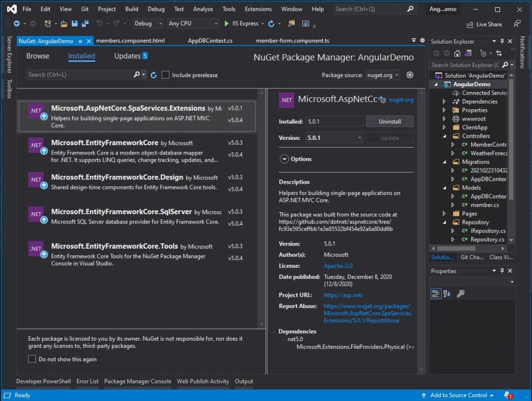The height and width of the screenshot is (401, 532).
Task: Open the AppDBContext.cs document tab
Action: click(x=210, y=41)
